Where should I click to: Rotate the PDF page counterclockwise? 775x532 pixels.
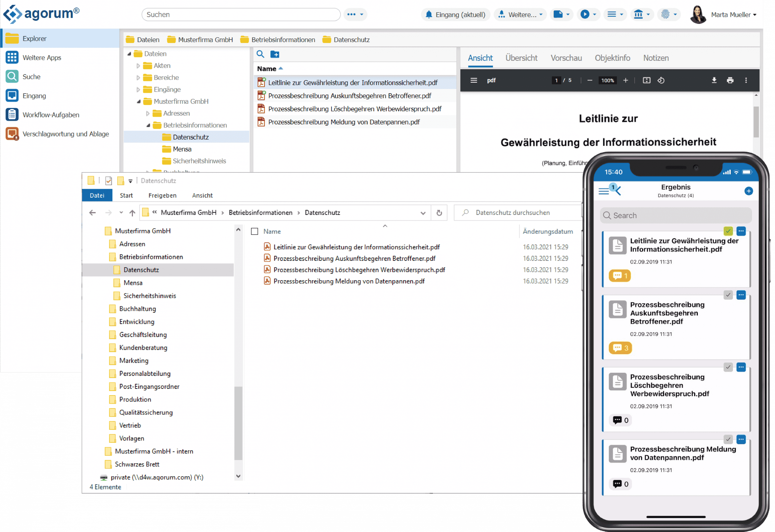(661, 80)
